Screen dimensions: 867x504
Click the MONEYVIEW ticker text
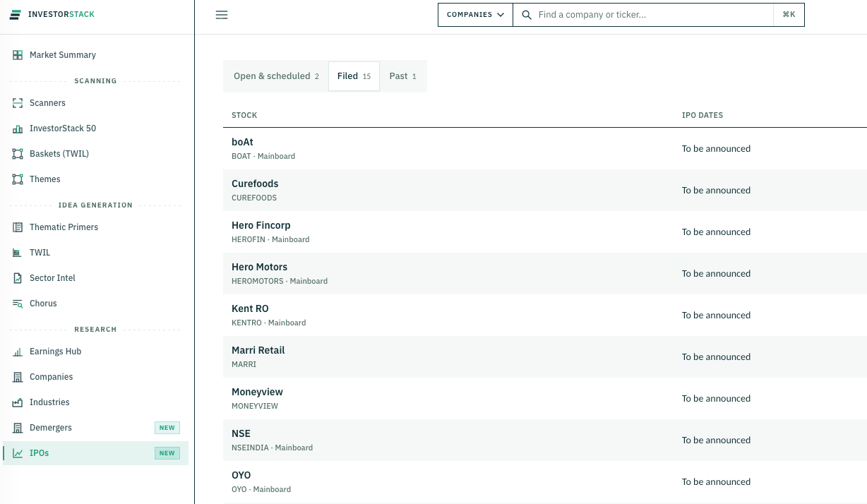pos(255,406)
